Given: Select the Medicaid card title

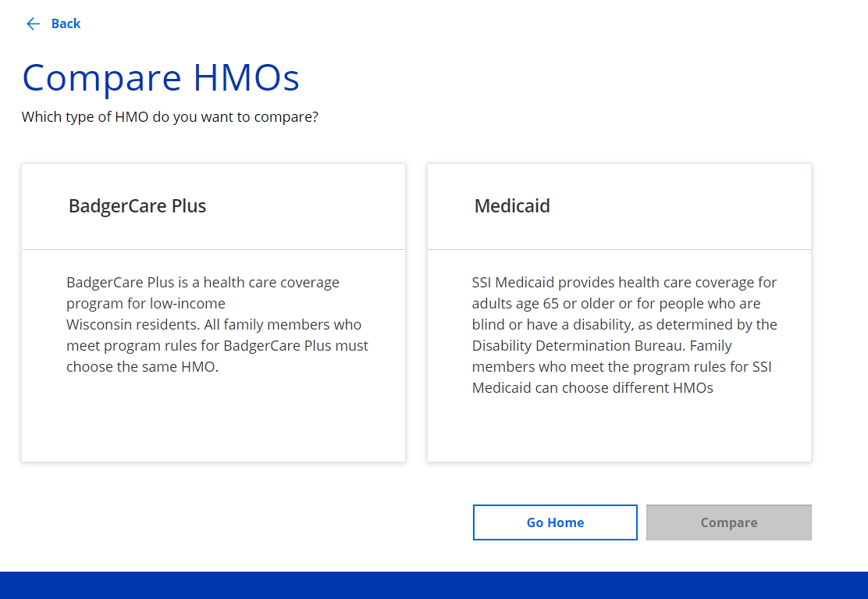Looking at the screenshot, I should [512, 206].
